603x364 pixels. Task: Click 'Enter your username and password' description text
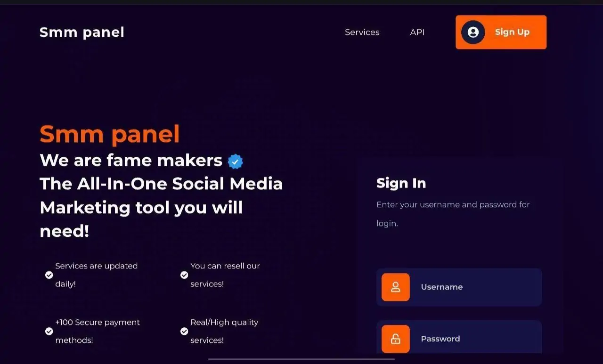coord(453,205)
